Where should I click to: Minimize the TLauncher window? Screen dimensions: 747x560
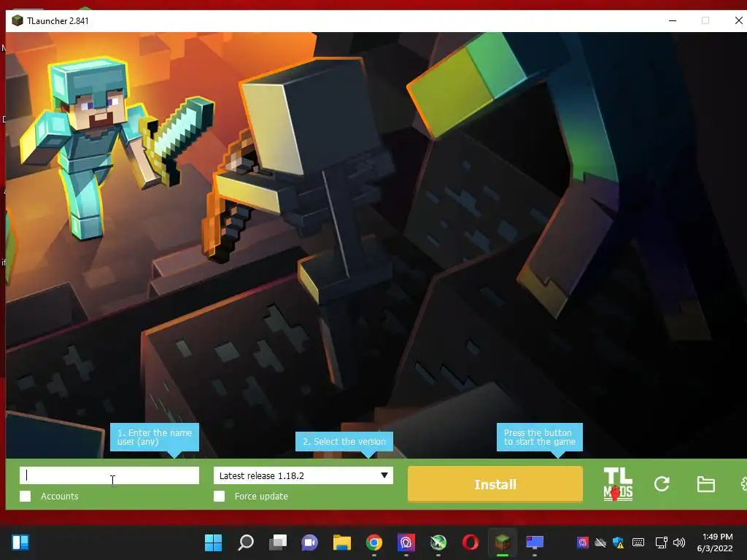672,20
